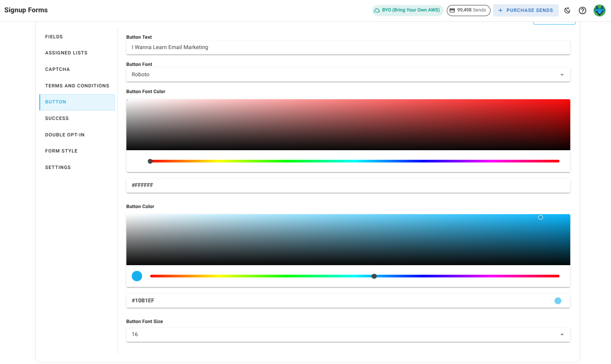Screen dimensions: 611x364
Task: Click the Signup Forms page title
Action: 26,10
